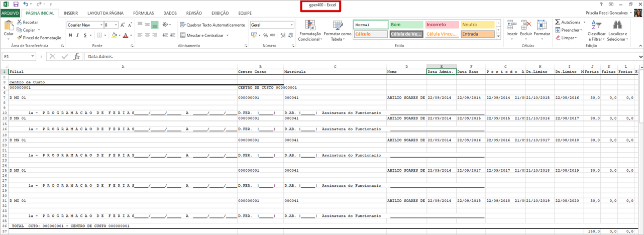Apply thousands separator (000) style
This screenshot has width=644, height=235.
click(x=273, y=35)
